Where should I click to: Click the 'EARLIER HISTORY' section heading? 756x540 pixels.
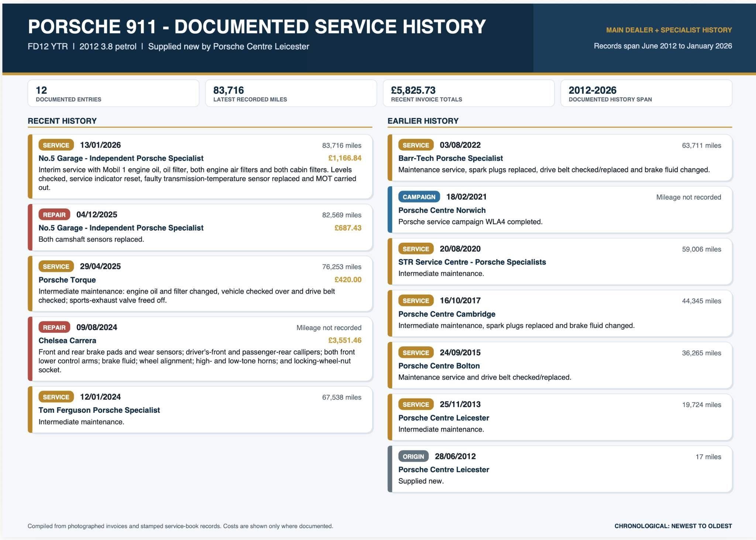[423, 121]
